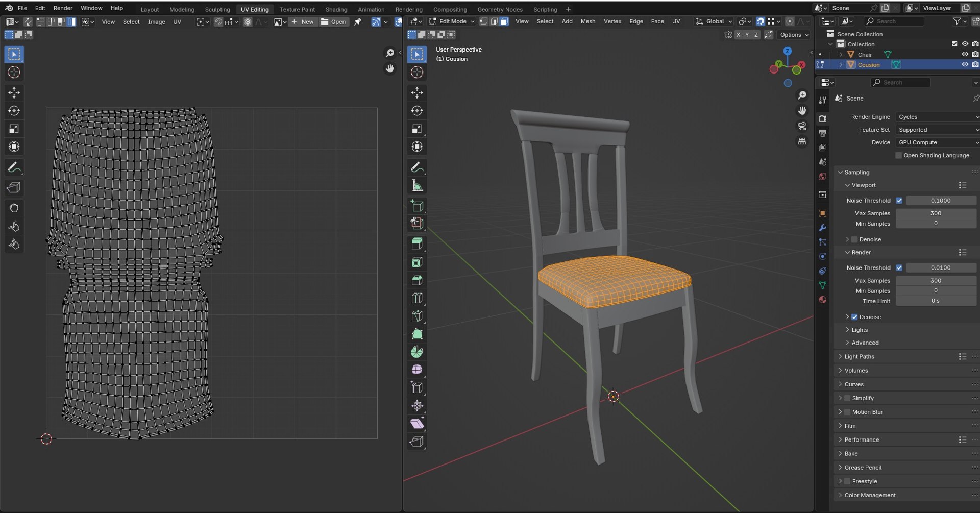Select the Annotate tool in 3D viewport
This screenshot has width=980, height=513.
click(417, 167)
